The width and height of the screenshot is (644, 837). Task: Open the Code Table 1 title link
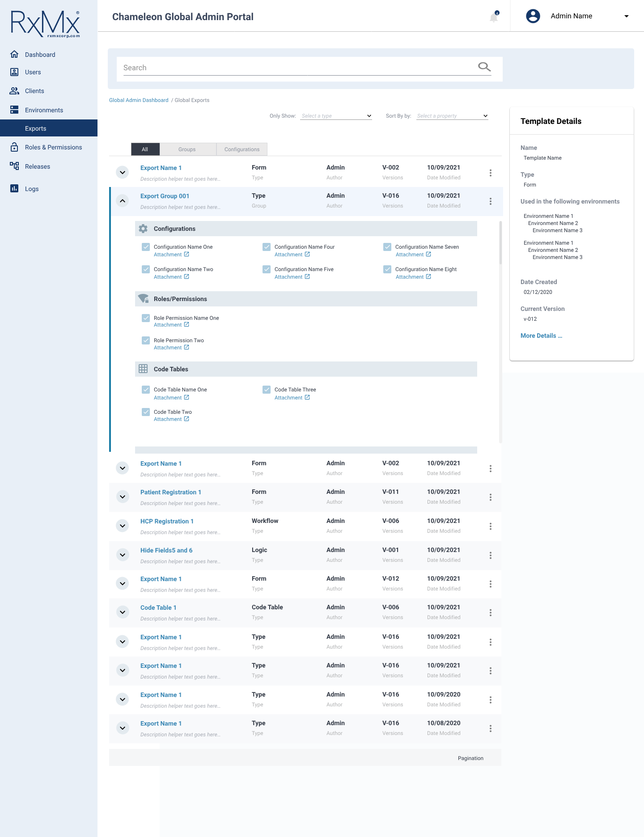pos(158,608)
